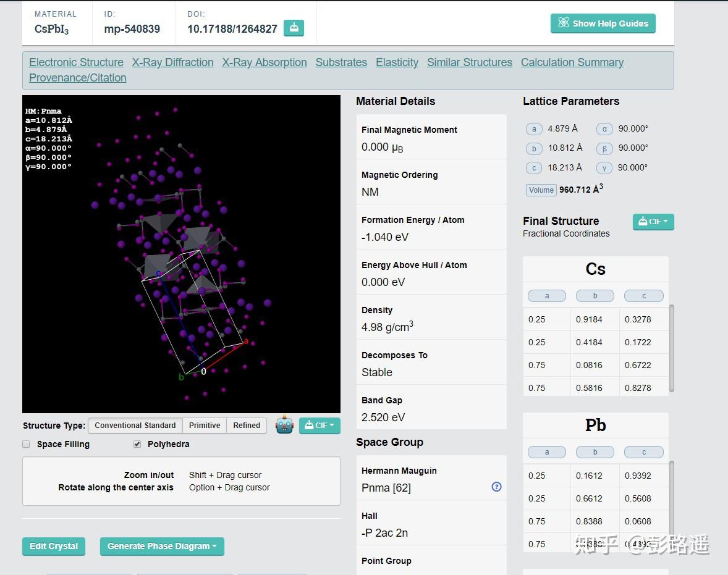
Task: Uncheck the Polyhedra checkbox
Action: [137, 444]
